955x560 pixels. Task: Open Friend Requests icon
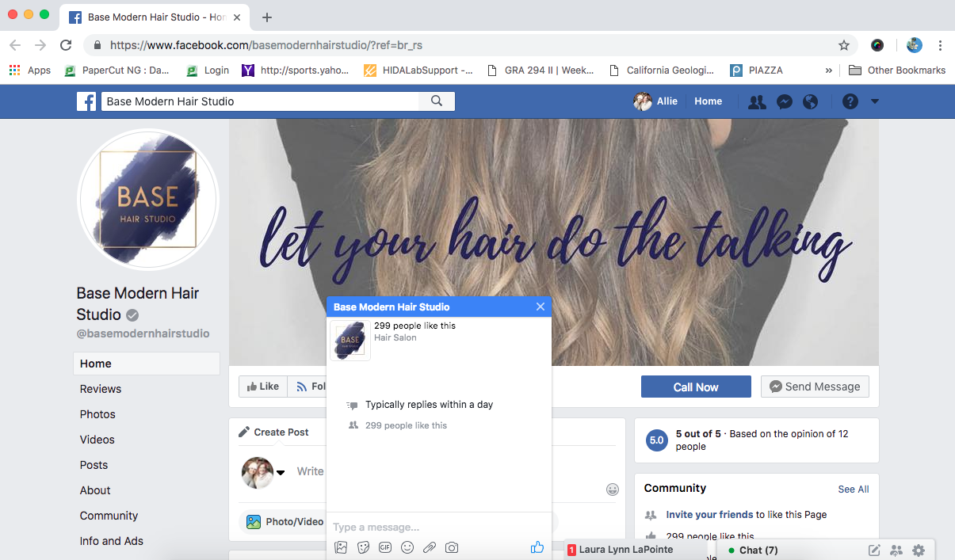757,101
